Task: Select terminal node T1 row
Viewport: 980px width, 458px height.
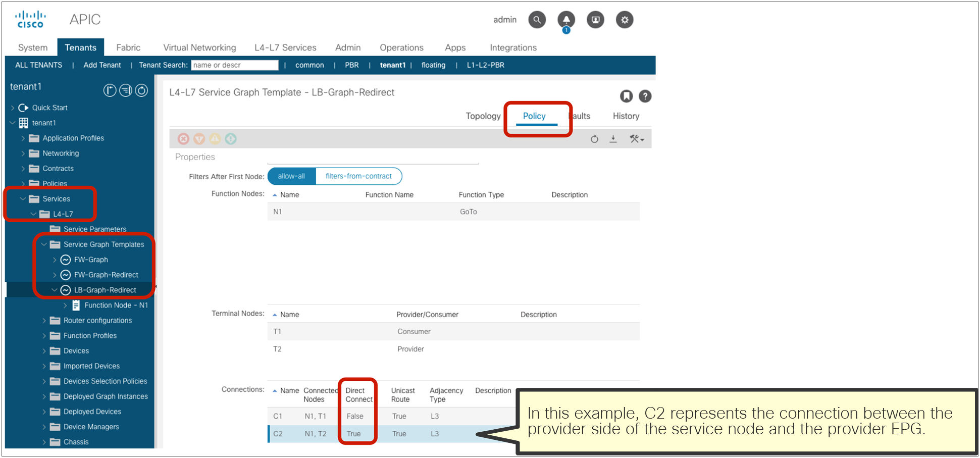Action: click(453, 332)
